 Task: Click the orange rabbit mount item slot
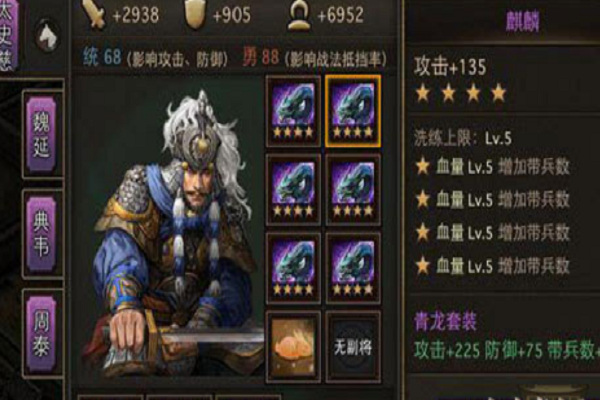point(293,346)
